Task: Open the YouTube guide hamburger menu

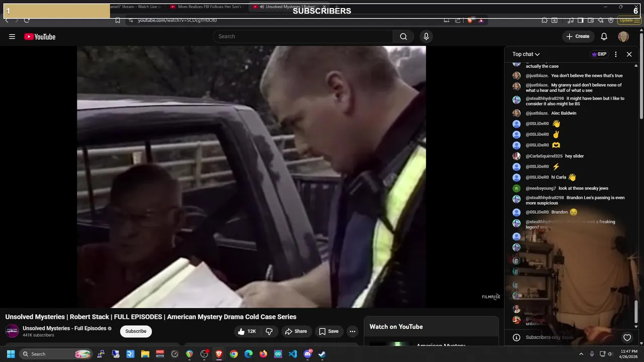Action: click(x=12, y=36)
